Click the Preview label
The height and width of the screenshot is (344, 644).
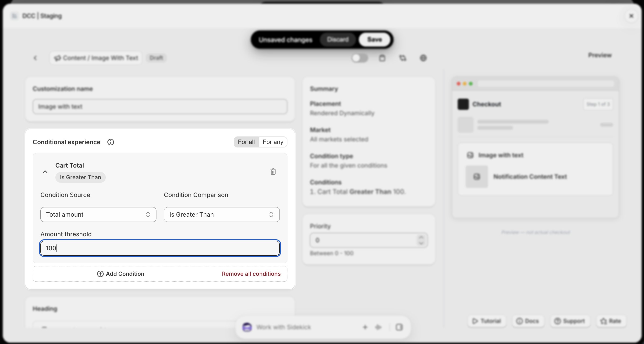(600, 55)
